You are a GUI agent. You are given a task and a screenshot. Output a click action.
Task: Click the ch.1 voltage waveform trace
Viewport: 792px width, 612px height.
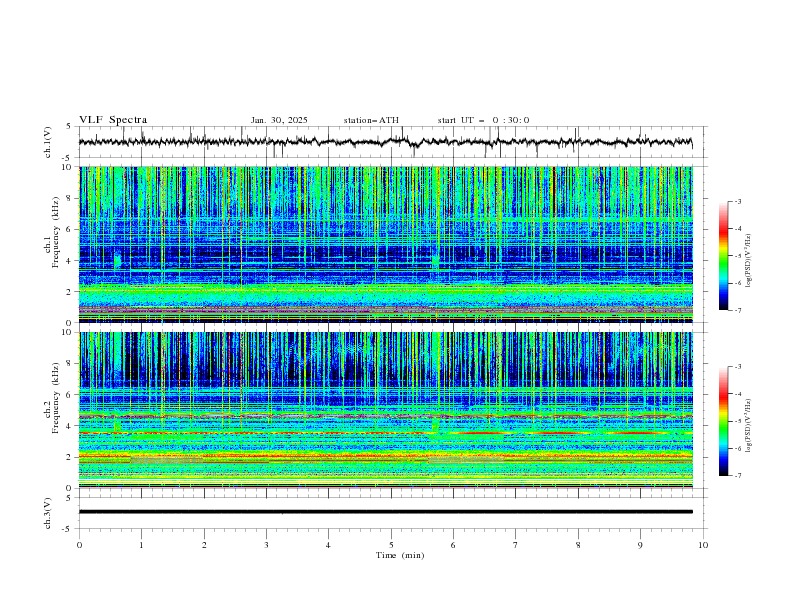385,142
